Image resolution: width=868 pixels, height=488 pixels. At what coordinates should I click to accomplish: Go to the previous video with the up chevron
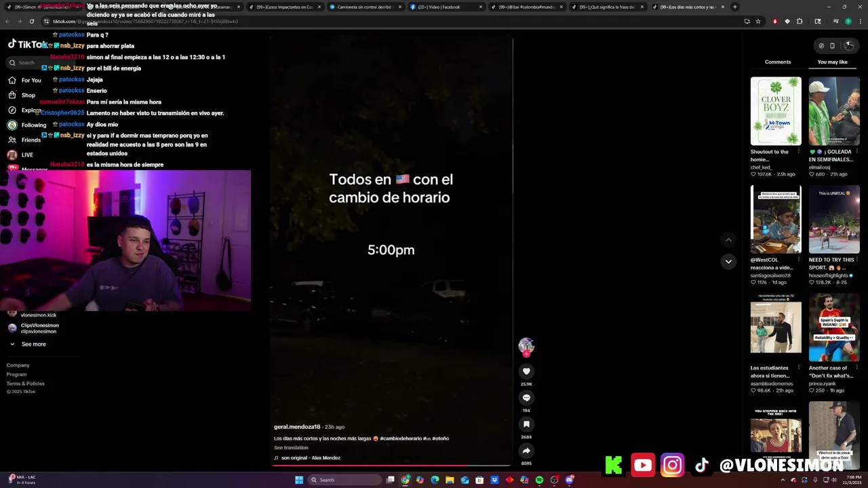(728, 240)
